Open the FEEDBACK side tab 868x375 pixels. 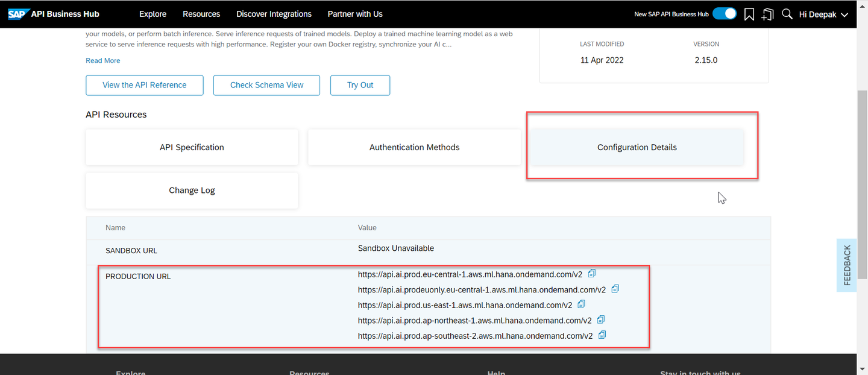point(846,265)
